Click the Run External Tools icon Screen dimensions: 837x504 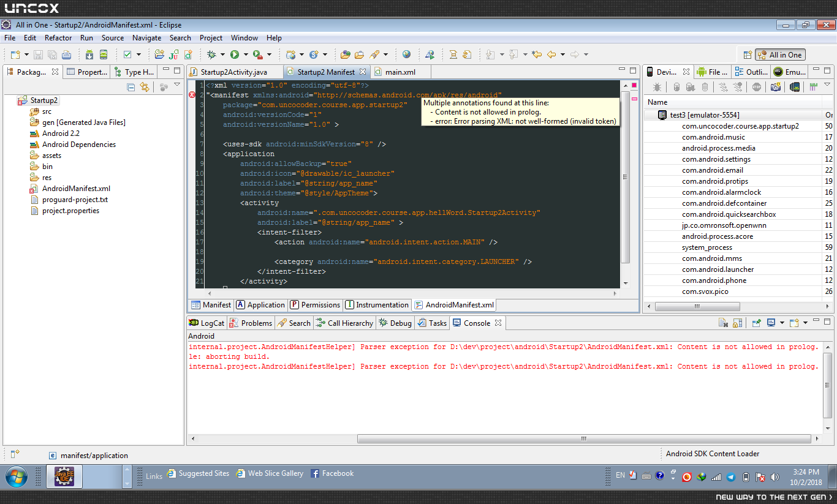coord(257,55)
